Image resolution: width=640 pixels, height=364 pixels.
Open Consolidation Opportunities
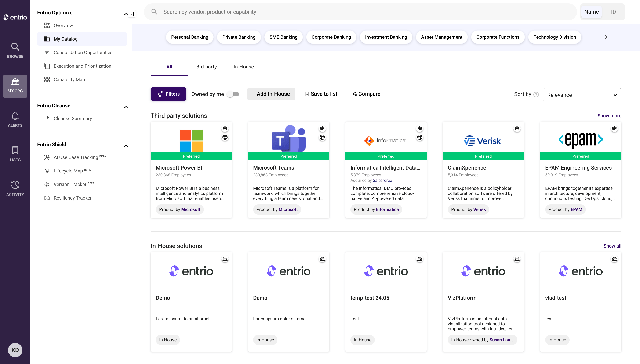[x=82, y=52]
